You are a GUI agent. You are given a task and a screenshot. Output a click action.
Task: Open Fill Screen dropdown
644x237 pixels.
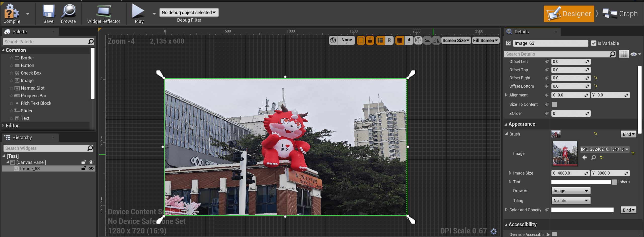[486, 40]
